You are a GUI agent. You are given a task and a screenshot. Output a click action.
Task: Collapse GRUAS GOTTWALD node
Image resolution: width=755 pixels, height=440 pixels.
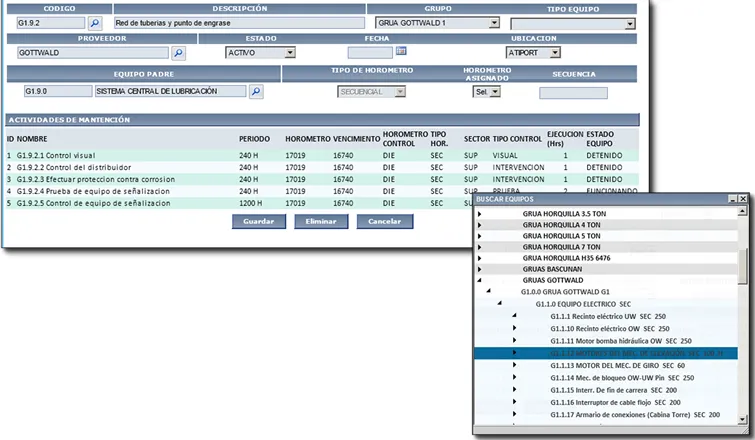479,280
